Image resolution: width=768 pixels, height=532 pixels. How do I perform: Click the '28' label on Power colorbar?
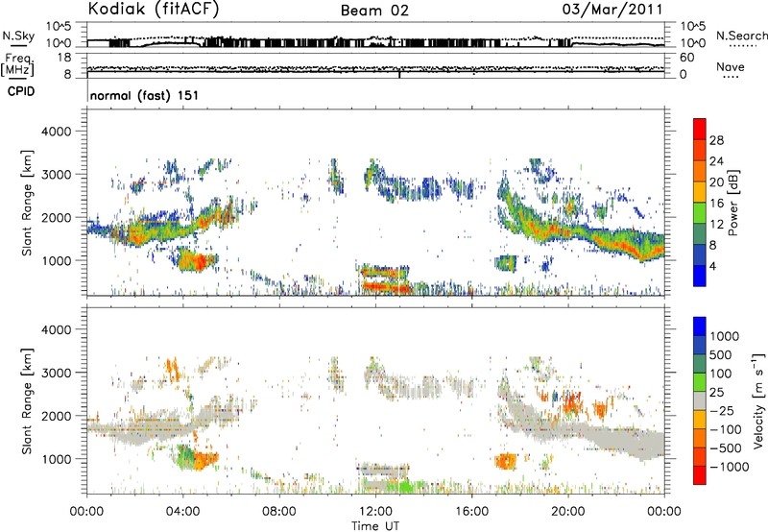716,140
